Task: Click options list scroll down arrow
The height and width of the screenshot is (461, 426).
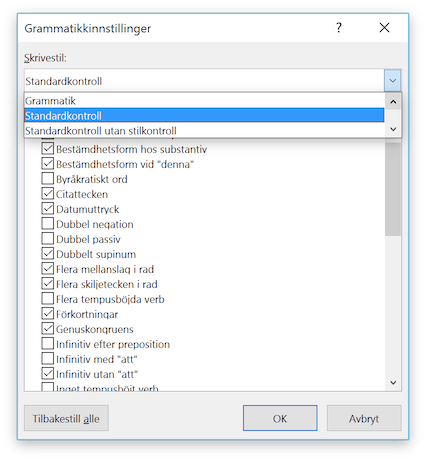Action: 393,383
